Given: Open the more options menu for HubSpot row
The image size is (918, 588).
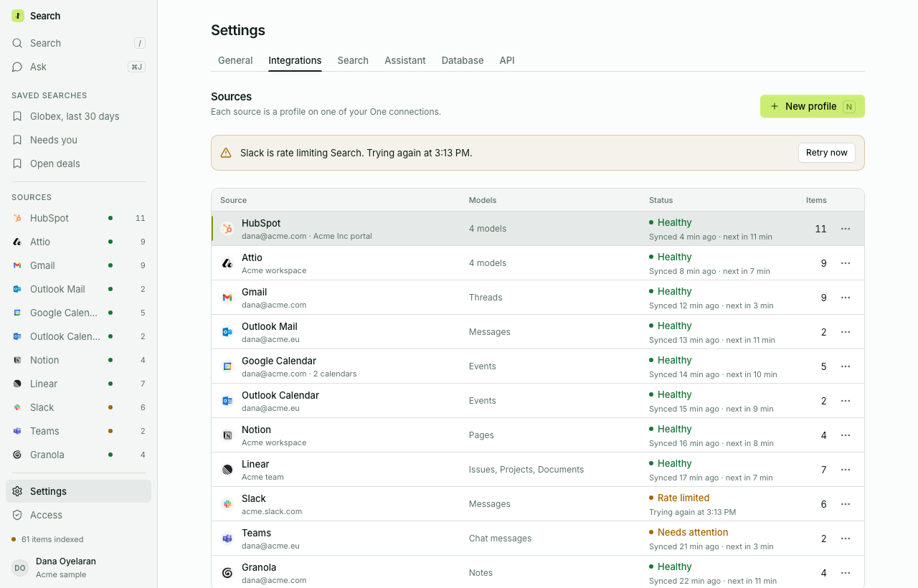Looking at the screenshot, I should click(x=846, y=229).
